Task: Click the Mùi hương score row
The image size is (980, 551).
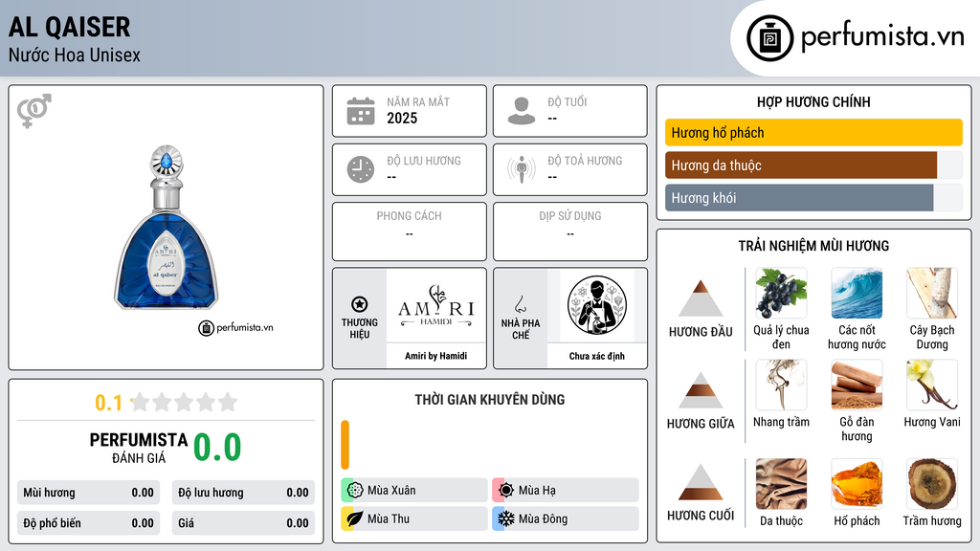Action: click(x=89, y=493)
